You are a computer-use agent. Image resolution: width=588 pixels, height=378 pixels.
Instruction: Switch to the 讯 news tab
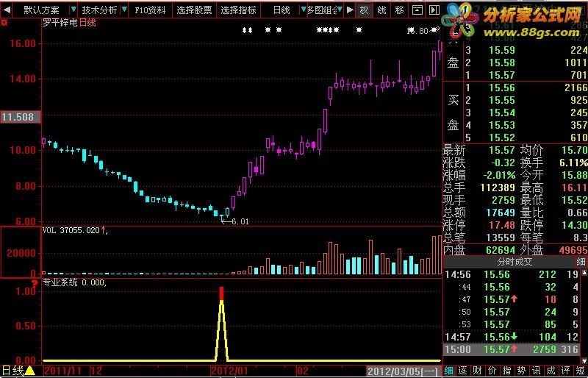pyautogui.click(x=536, y=371)
